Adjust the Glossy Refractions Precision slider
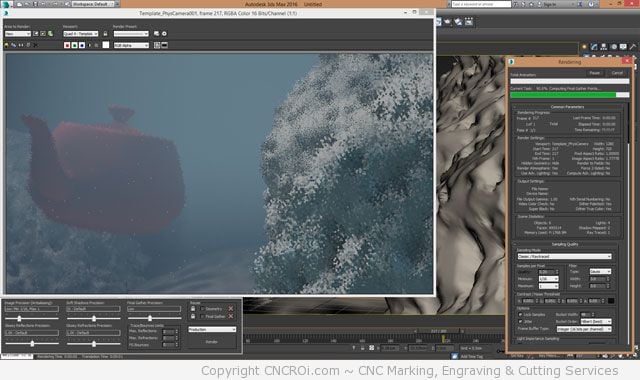640x380 pixels. coord(93,344)
